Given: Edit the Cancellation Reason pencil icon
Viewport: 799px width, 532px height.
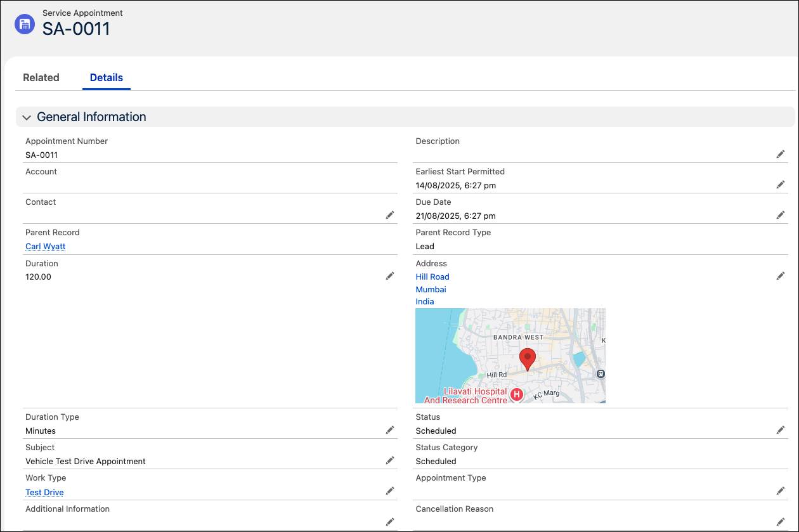Looking at the screenshot, I should [781, 522].
